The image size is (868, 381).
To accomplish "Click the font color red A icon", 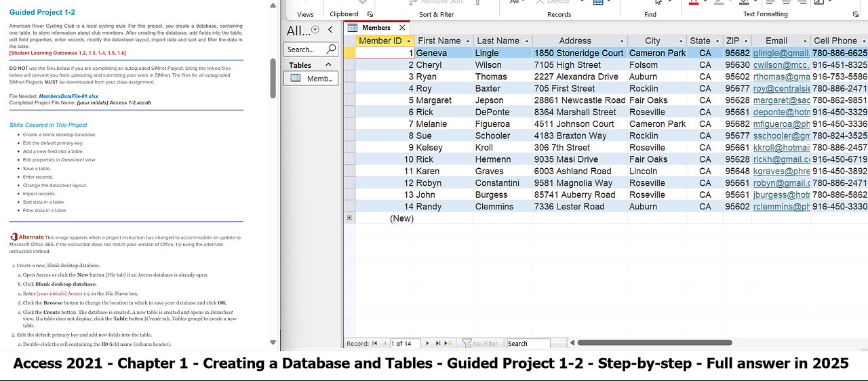I will point(694,3).
